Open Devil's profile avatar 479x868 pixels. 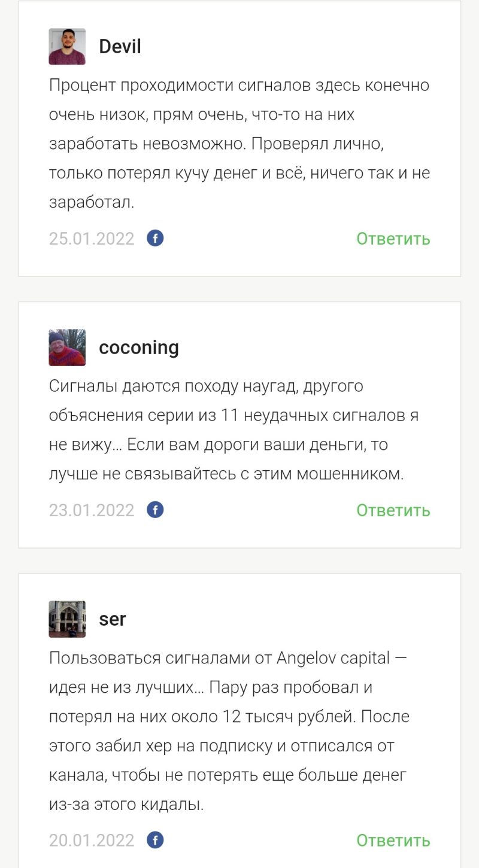pos(67,47)
